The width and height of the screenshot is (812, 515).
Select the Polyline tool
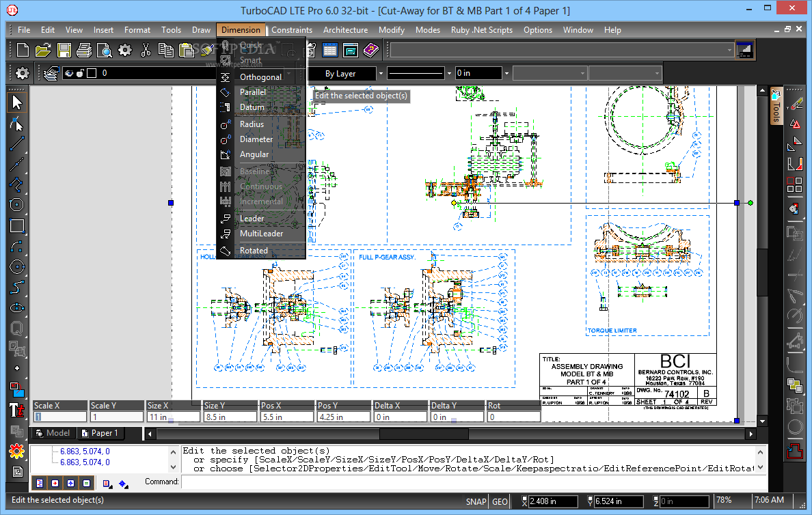pos(17,184)
